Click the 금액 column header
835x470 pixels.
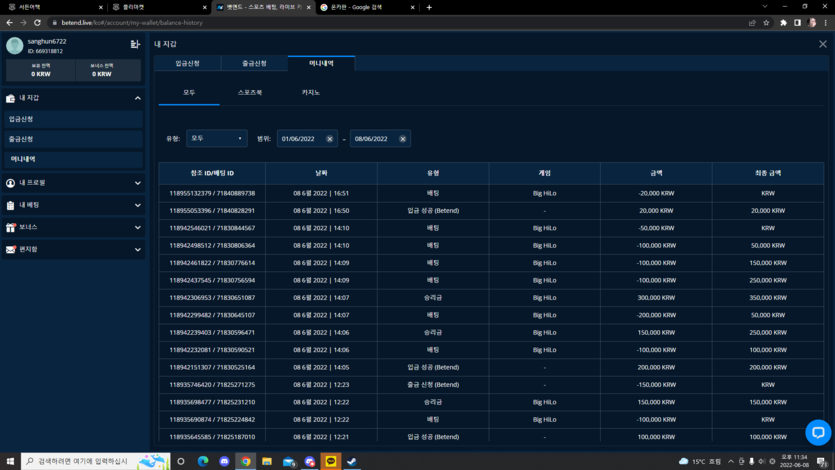coord(656,174)
